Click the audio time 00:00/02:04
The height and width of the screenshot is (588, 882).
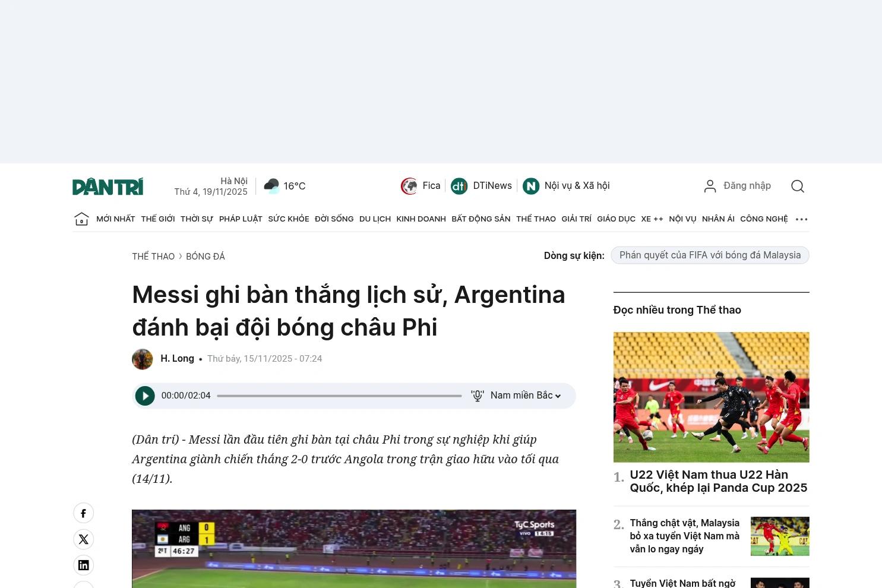point(186,396)
